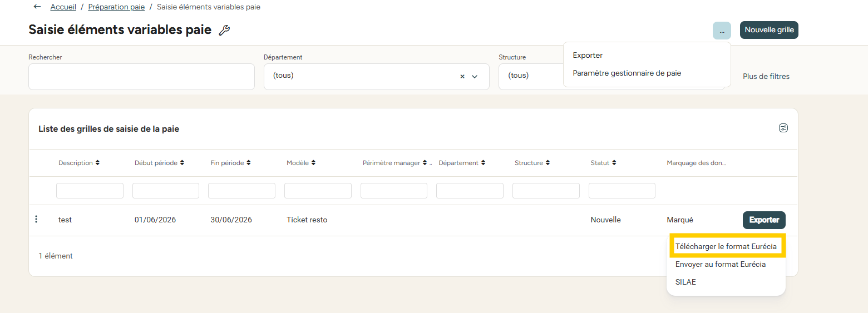Click the Fin période column filter box
The image size is (868, 313).
[x=241, y=191]
